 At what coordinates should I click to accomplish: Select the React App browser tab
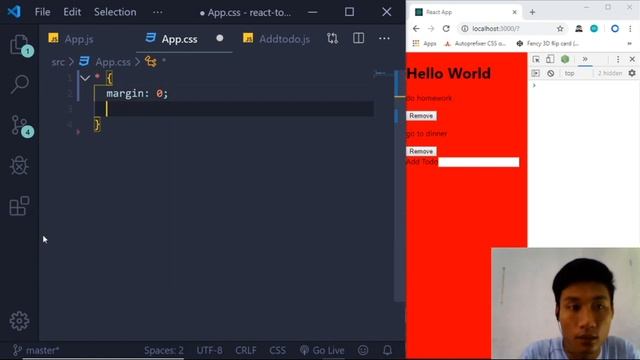[x=465, y=12]
